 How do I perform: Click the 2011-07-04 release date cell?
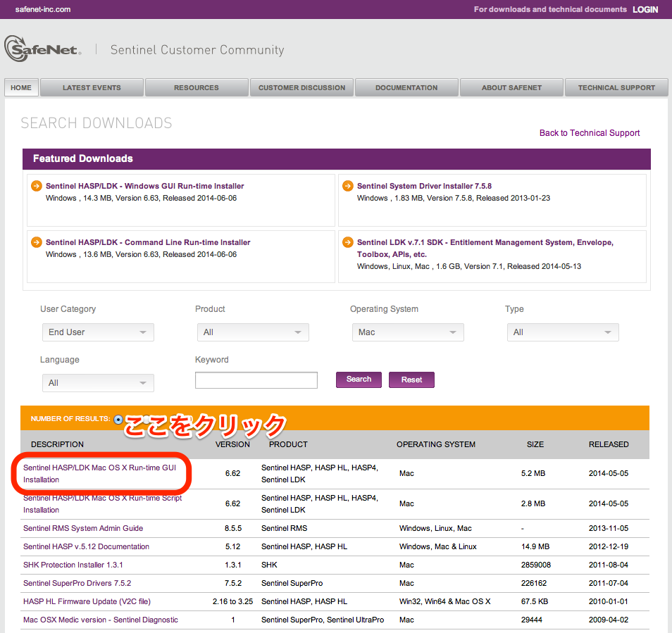pyautogui.click(x=609, y=583)
